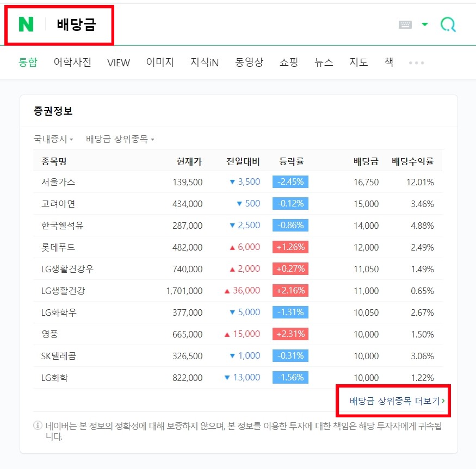Open the LG화학우 stock link
Image resolution: width=476 pixels, height=469 pixels.
click(x=59, y=312)
